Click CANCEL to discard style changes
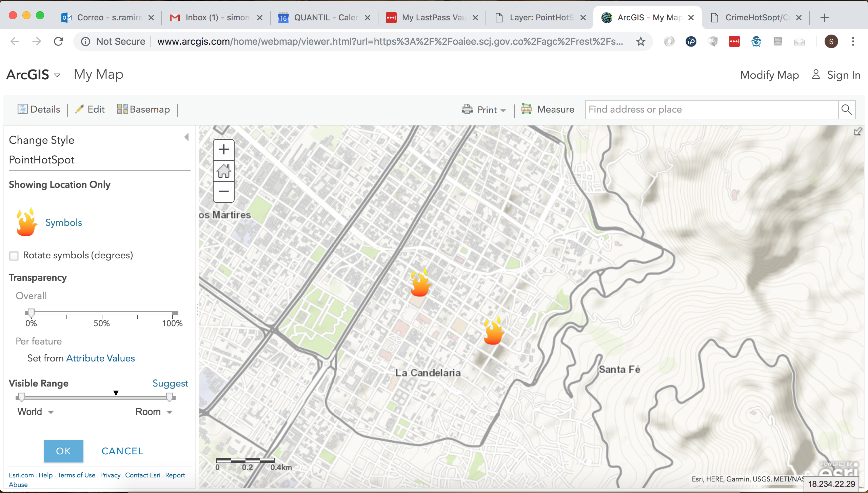 tap(122, 451)
